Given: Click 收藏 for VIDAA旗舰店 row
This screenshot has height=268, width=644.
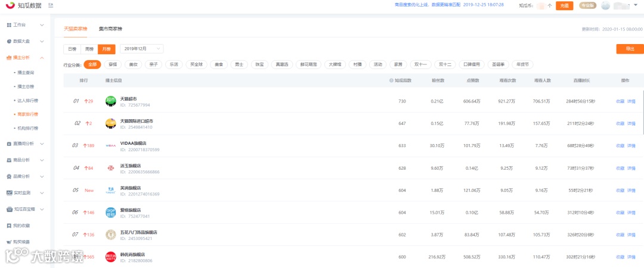Looking at the screenshot, I should point(620,146).
